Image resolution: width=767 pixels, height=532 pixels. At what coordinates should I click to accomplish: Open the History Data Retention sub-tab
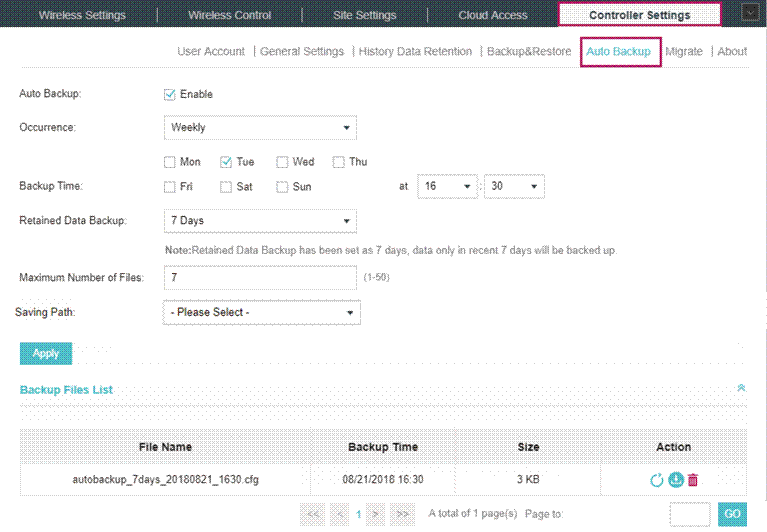pos(415,51)
